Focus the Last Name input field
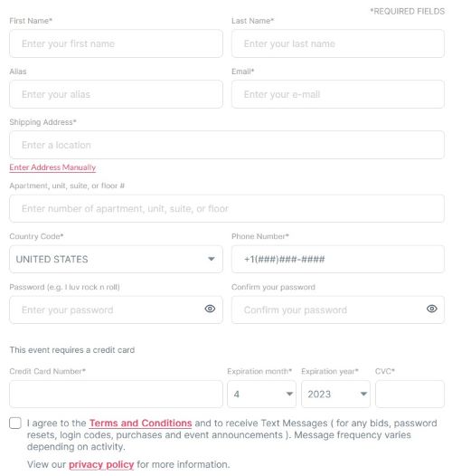Image resolution: width=452 pixels, height=476 pixels. [338, 43]
